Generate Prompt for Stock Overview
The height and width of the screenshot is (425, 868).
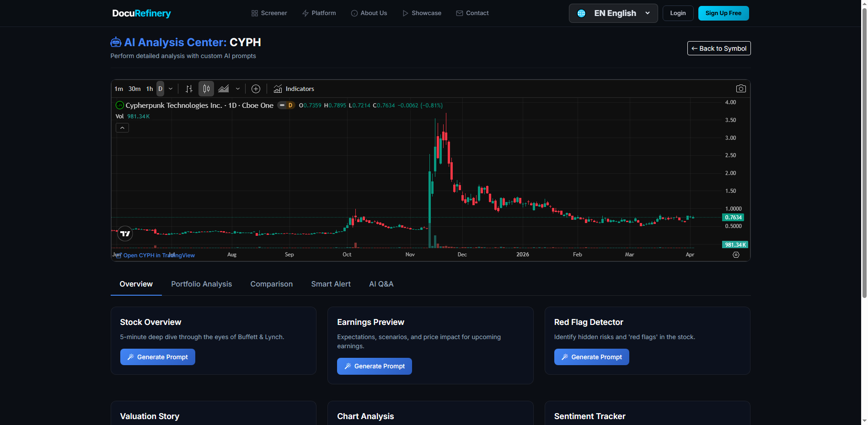(158, 357)
